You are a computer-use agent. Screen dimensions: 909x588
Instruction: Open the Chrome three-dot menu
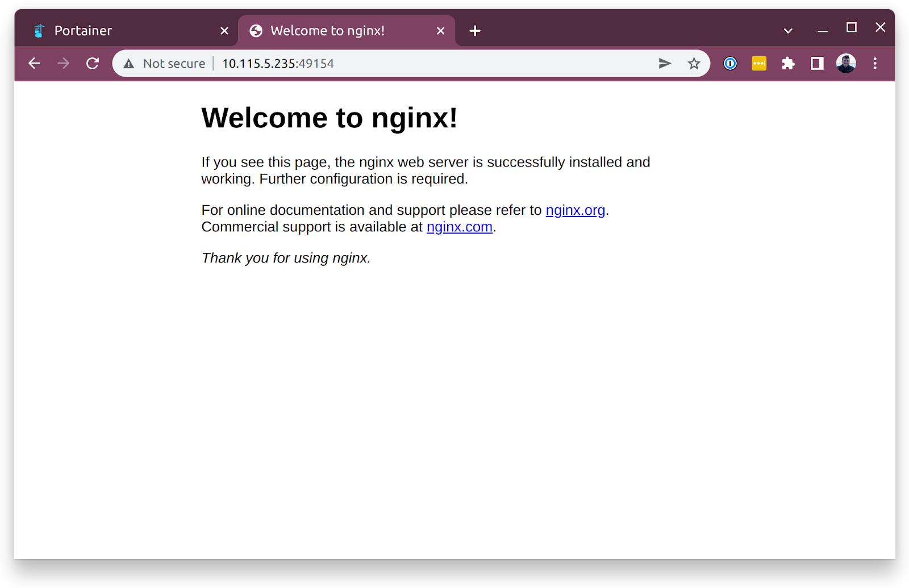(x=875, y=63)
